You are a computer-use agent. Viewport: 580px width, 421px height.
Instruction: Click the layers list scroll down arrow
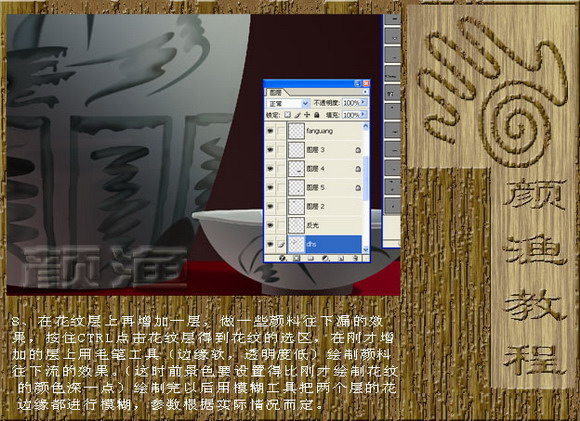(365, 249)
